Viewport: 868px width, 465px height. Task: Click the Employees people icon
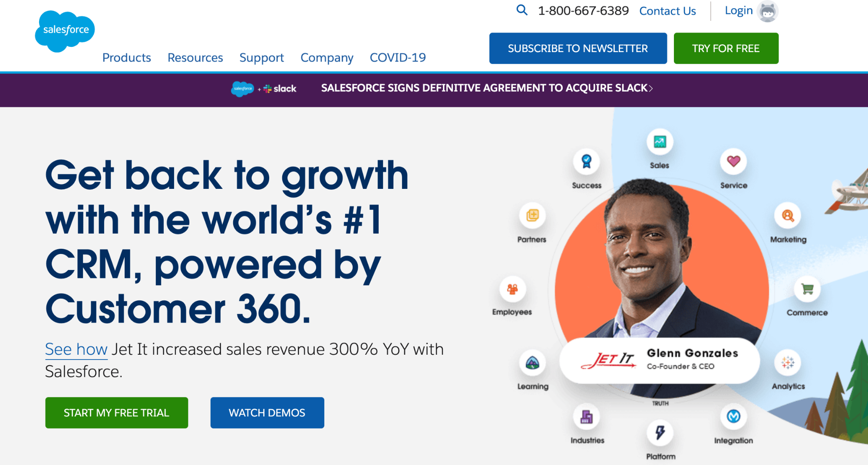[513, 289]
